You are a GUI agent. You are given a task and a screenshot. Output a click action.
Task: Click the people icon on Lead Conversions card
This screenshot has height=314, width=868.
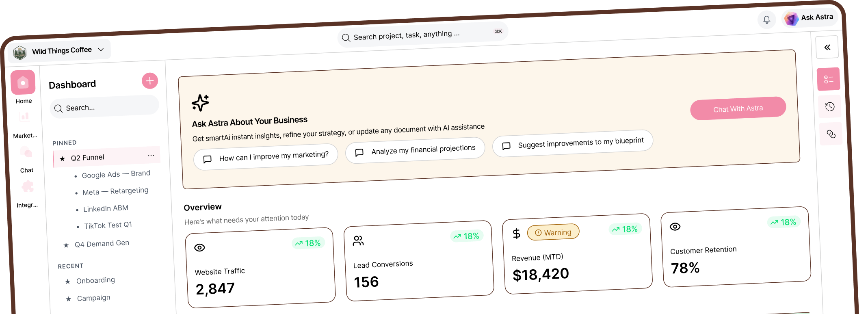[x=358, y=241]
